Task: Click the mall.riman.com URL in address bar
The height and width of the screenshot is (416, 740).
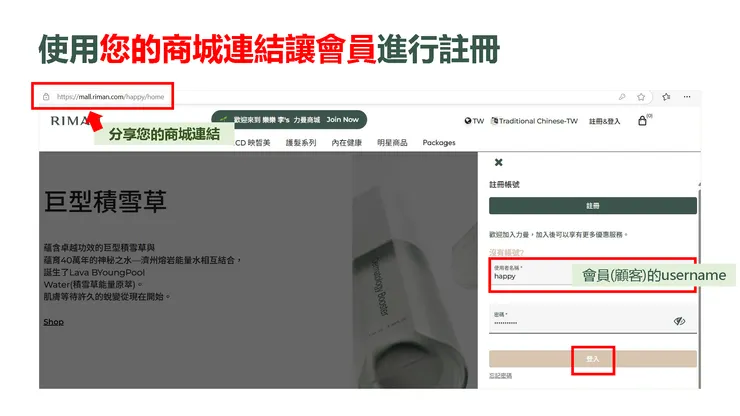Action: click(x=110, y=97)
